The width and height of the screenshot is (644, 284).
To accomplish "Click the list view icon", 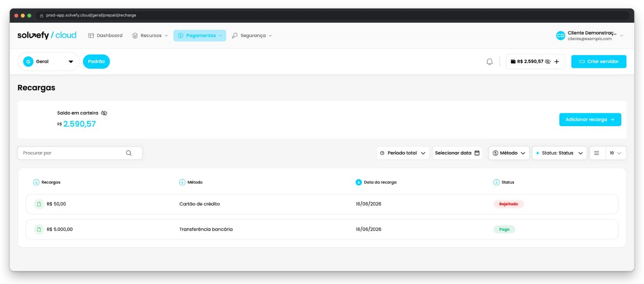I will click(597, 153).
